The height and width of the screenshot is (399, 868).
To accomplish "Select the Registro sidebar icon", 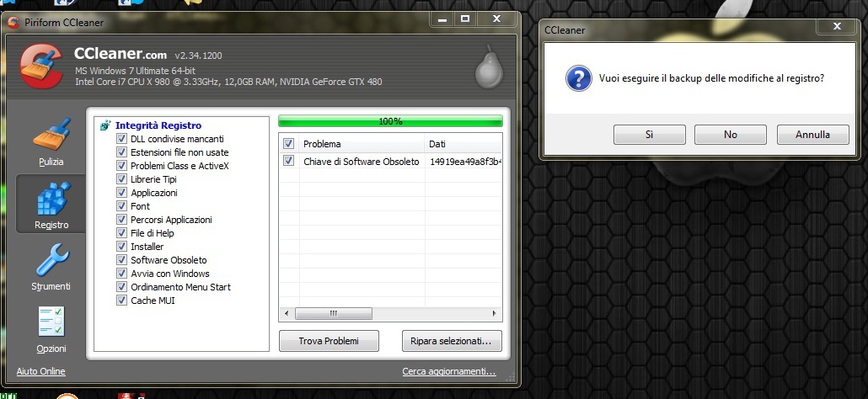I will (51, 203).
